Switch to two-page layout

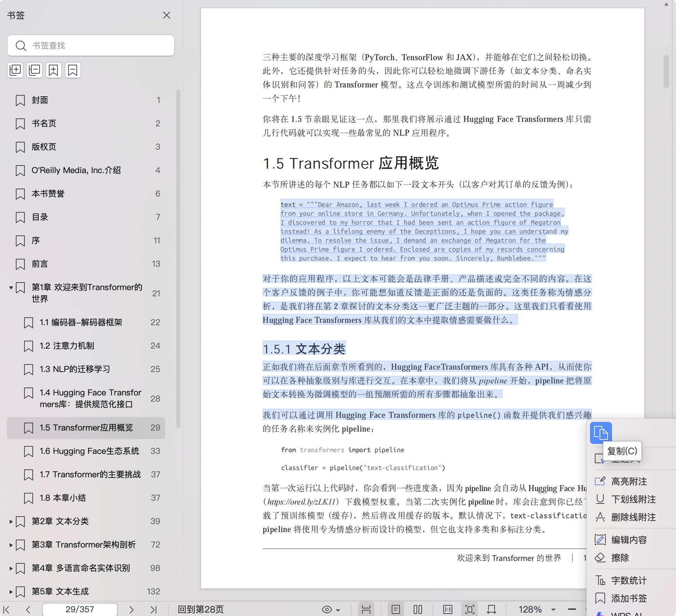pos(418,609)
